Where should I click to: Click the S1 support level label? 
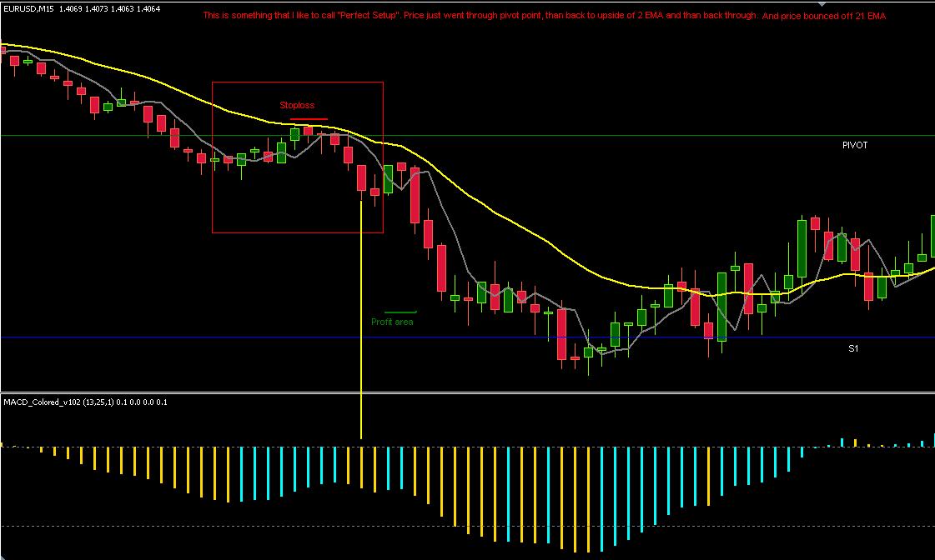click(x=853, y=348)
